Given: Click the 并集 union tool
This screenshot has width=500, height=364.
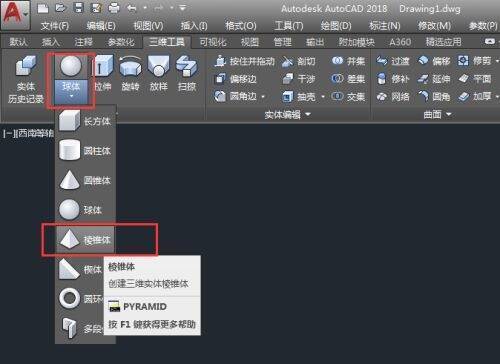Looking at the screenshot, I should tap(348, 61).
